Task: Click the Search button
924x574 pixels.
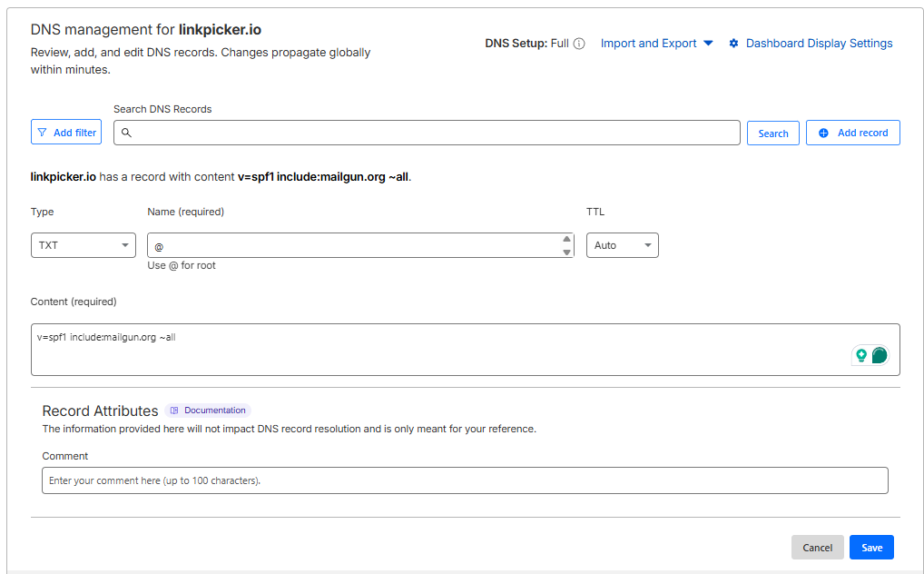Action: [x=773, y=134]
